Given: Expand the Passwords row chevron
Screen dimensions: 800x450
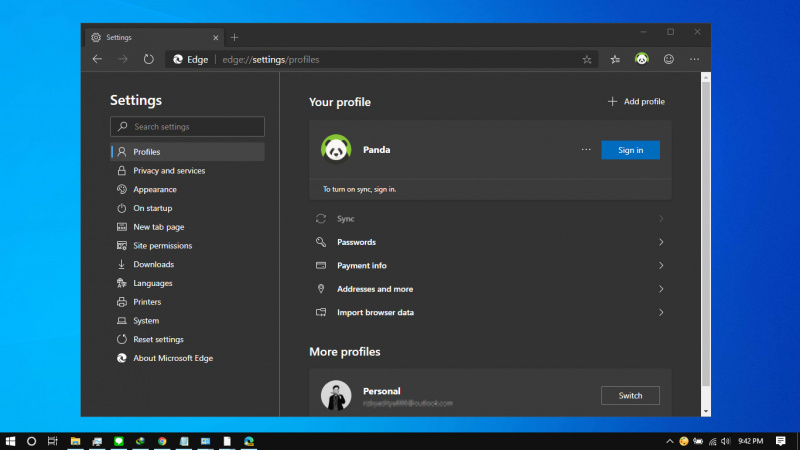Looking at the screenshot, I should click(x=661, y=242).
